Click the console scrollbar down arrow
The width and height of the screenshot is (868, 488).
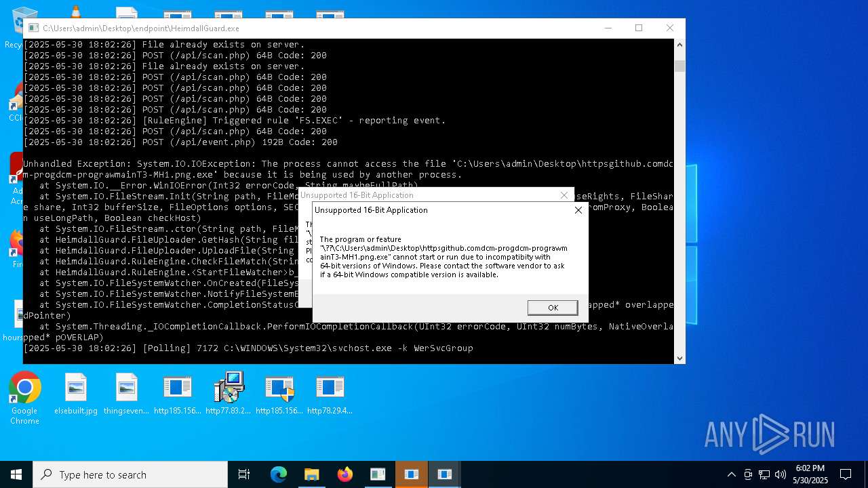pos(679,358)
